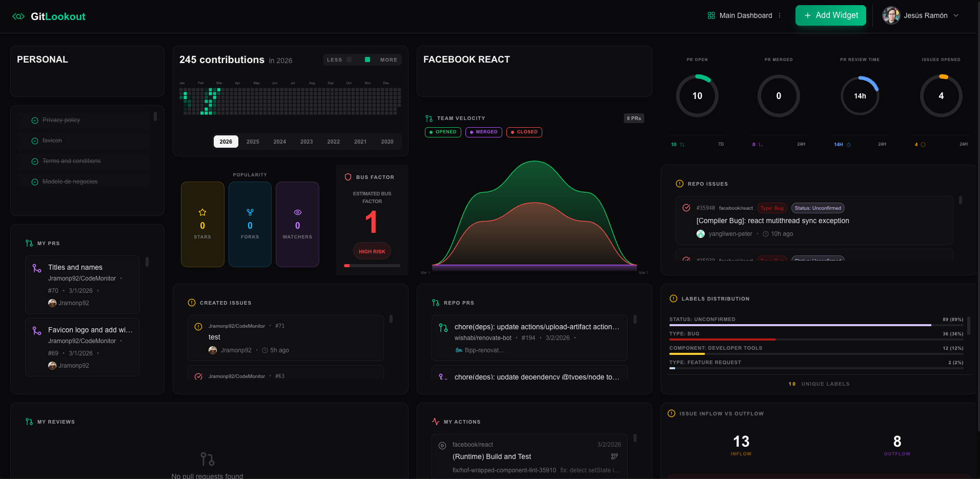Click the PR Open gauge showing 10
The image size is (980, 479).
click(x=697, y=96)
